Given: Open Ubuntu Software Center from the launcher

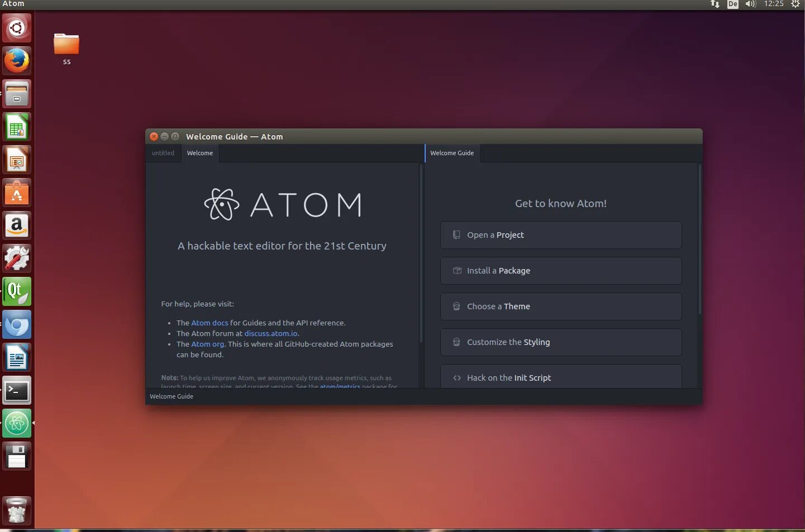Looking at the screenshot, I should tap(16, 193).
